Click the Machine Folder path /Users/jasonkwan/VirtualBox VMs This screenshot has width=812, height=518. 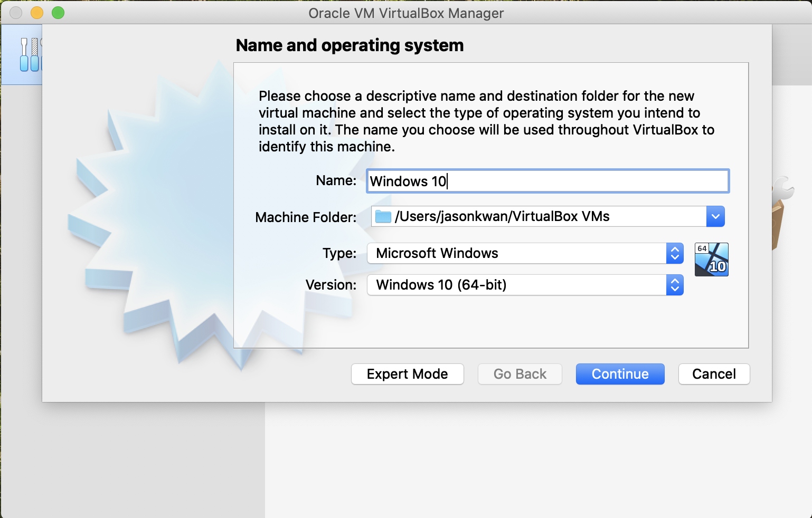[x=502, y=216]
